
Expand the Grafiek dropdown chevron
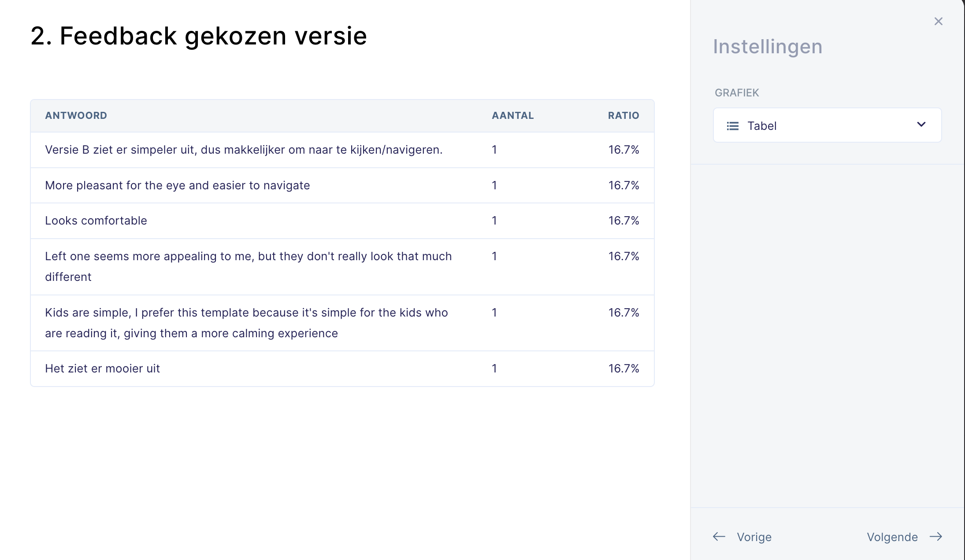tap(921, 125)
